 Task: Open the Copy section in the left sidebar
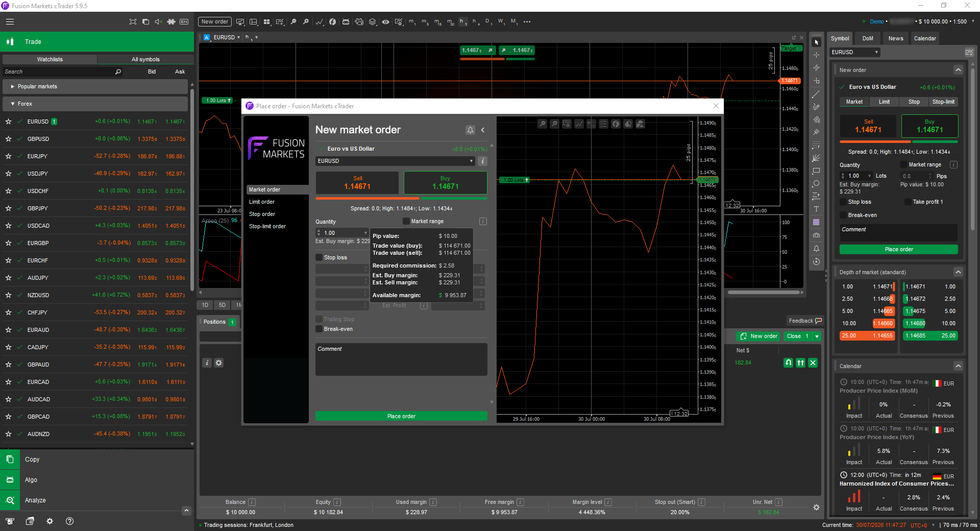tap(97, 460)
